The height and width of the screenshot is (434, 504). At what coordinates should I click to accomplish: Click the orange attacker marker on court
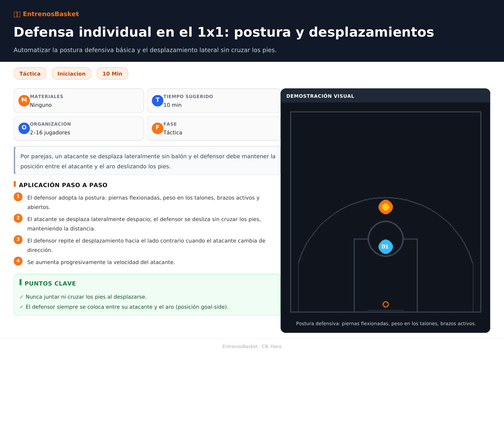[x=386, y=207]
